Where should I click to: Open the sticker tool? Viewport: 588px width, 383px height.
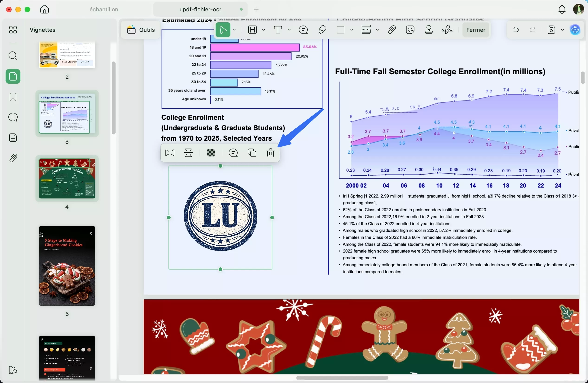pos(410,30)
